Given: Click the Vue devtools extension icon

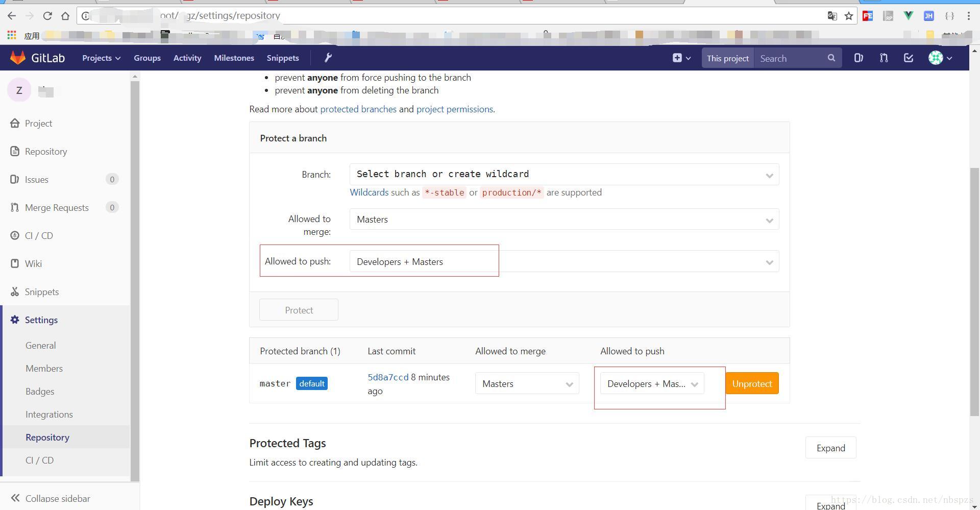Looking at the screenshot, I should [x=909, y=15].
